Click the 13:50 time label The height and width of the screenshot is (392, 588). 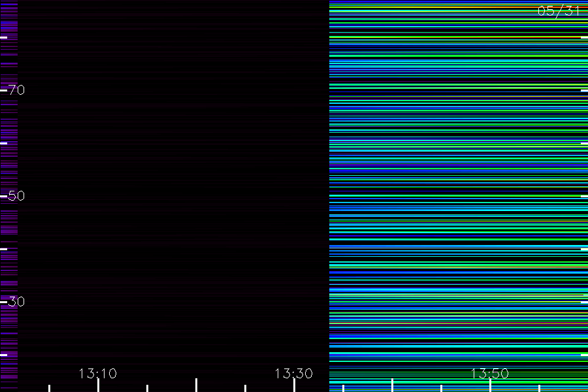pyautogui.click(x=490, y=374)
